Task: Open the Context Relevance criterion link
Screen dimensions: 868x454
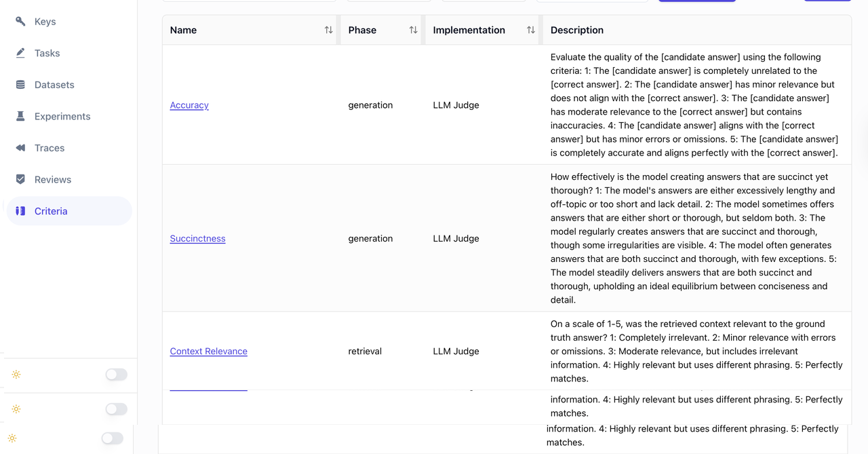Action: pos(208,351)
